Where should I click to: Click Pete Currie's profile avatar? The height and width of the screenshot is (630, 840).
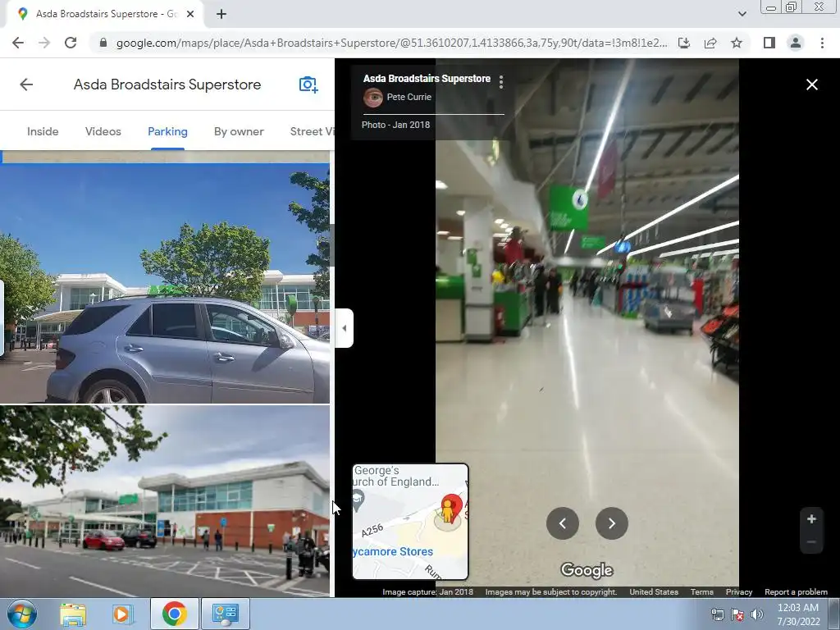click(x=373, y=98)
